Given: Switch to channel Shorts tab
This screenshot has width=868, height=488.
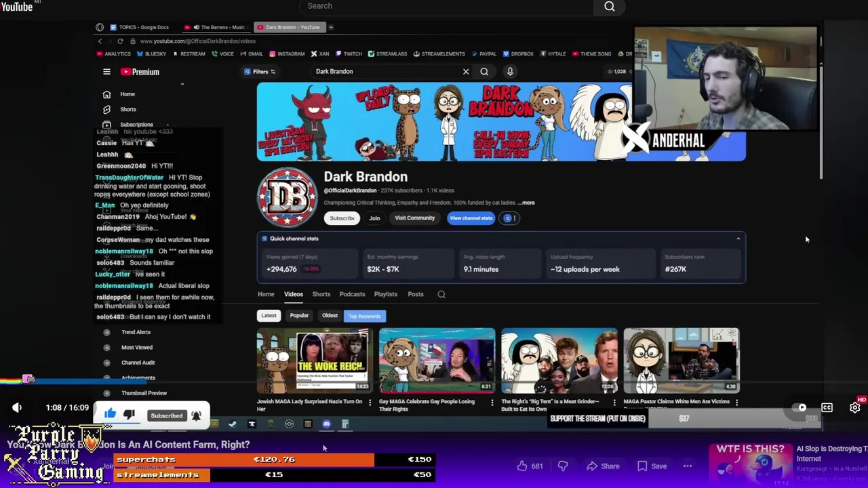Looking at the screenshot, I should (321, 294).
